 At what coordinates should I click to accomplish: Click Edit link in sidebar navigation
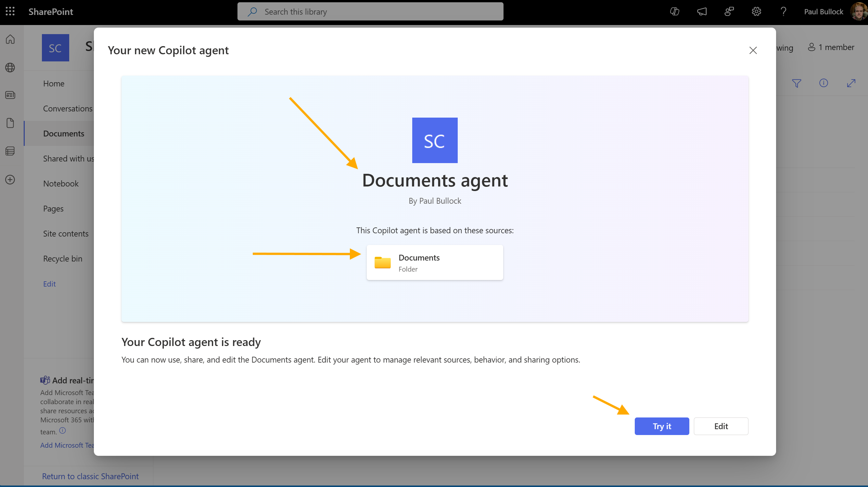pos(49,283)
